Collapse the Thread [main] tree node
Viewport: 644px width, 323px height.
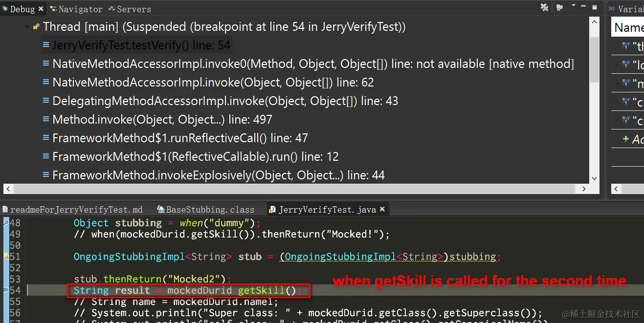tap(27, 27)
